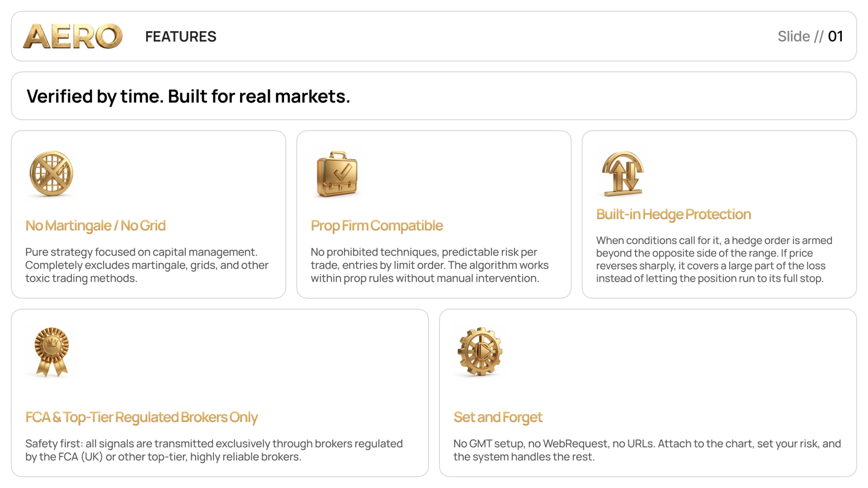Open the Set and Forget heading
The height and width of the screenshot is (488, 868).
point(498,417)
